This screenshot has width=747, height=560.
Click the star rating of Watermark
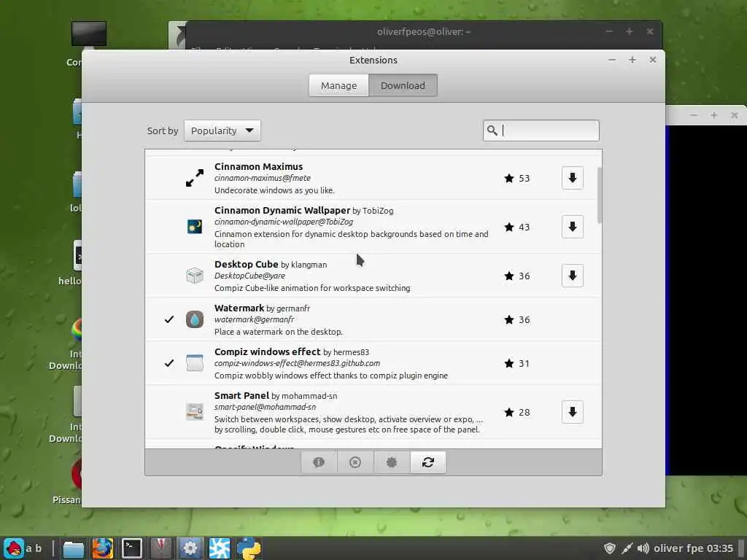tap(517, 319)
